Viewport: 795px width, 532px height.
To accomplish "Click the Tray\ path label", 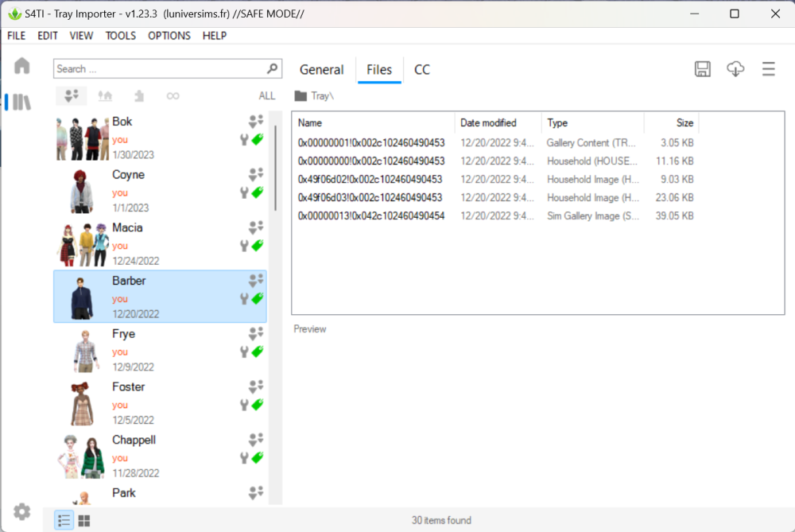I will click(323, 96).
